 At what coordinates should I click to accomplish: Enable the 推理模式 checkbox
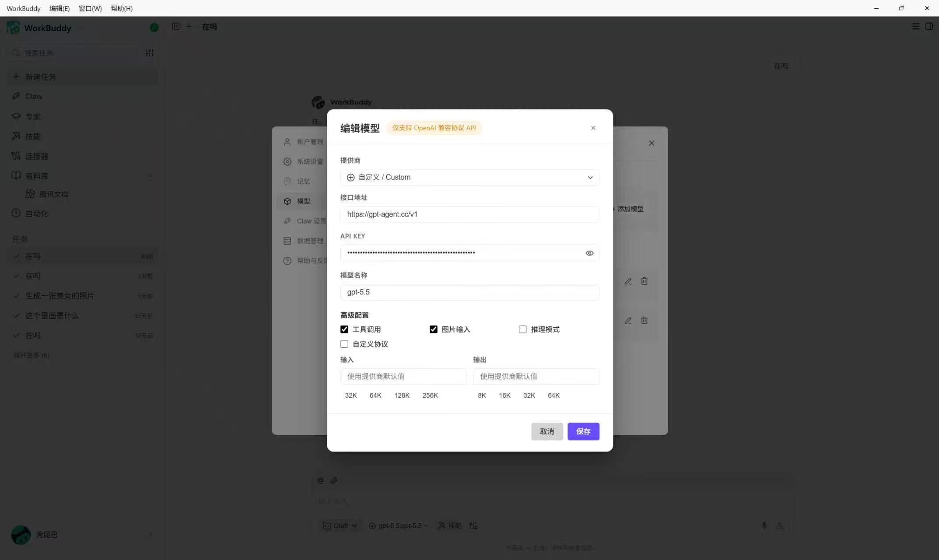pyautogui.click(x=522, y=329)
